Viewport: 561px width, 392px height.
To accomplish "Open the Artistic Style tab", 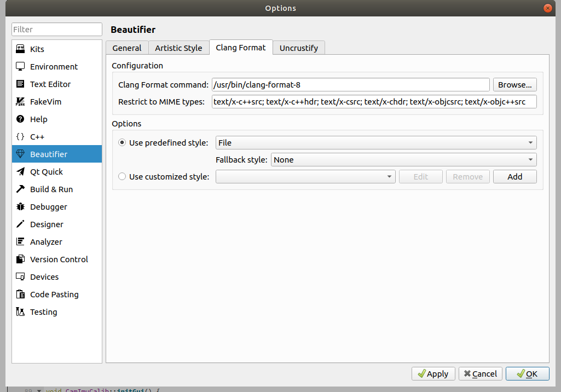I will (x=178, y=48).
